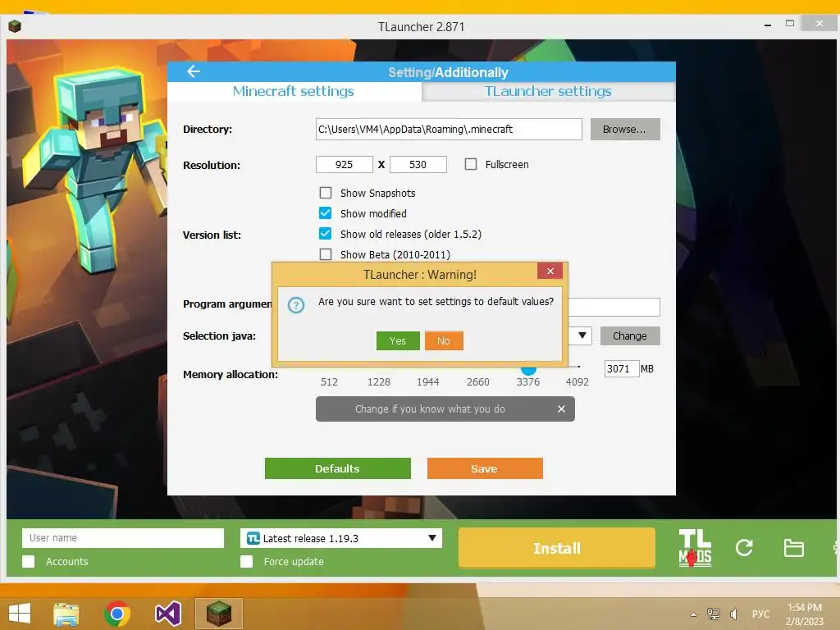Click the Change java button
The image size is (840, 630).
pyautogui.click(x=629, y=336)
